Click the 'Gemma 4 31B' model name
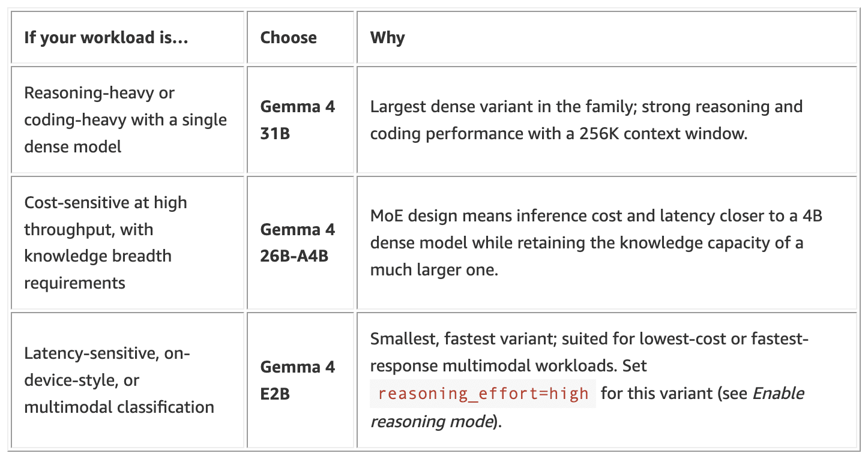 [x=298, y=119]
